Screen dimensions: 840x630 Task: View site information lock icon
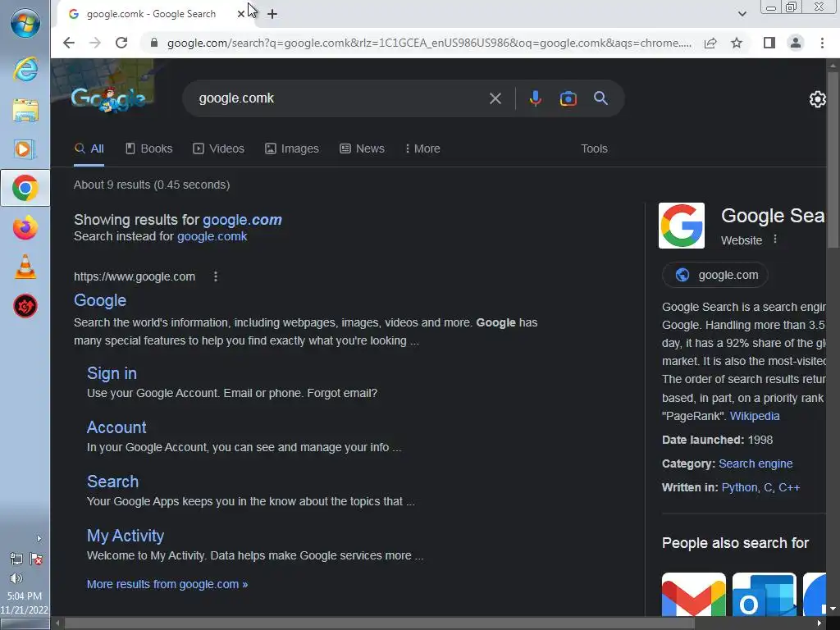154,43
